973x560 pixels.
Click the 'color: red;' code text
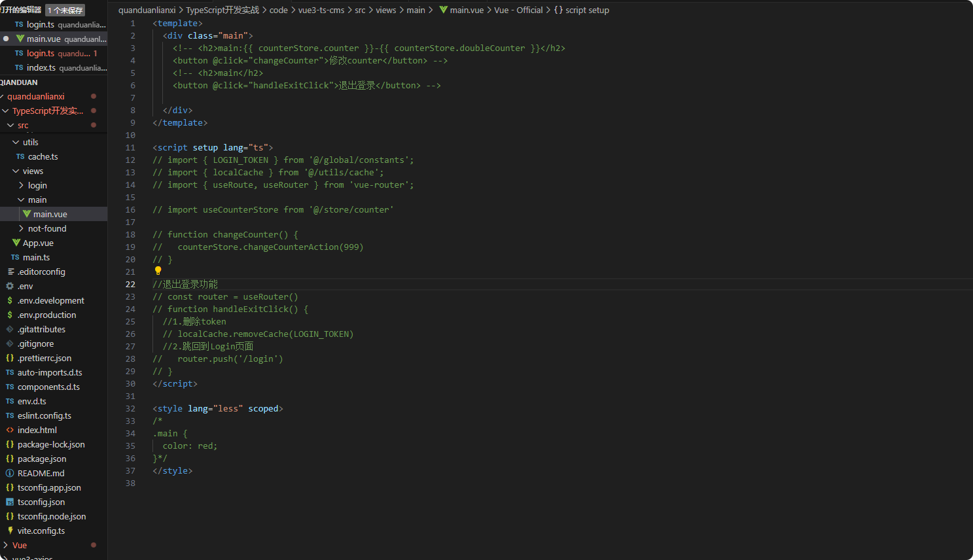click(190, 446)
